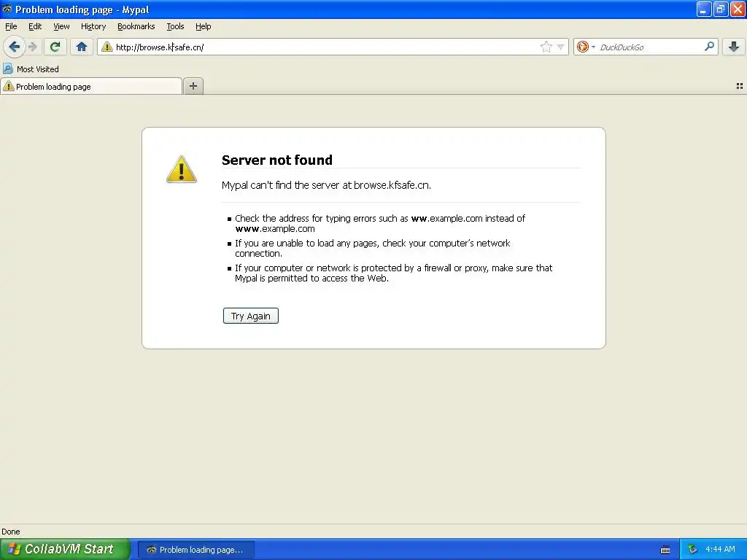
Task: Open the Edit menu
Action: point(35,26)
